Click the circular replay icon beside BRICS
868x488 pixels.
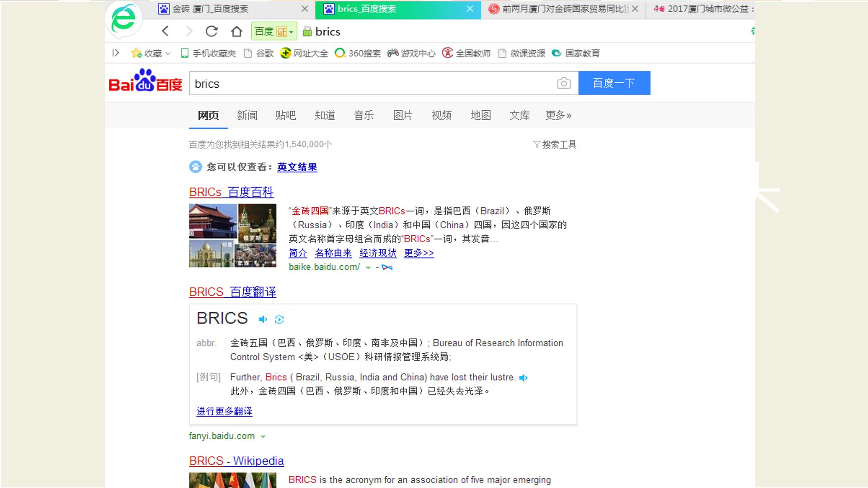(279, 319)
